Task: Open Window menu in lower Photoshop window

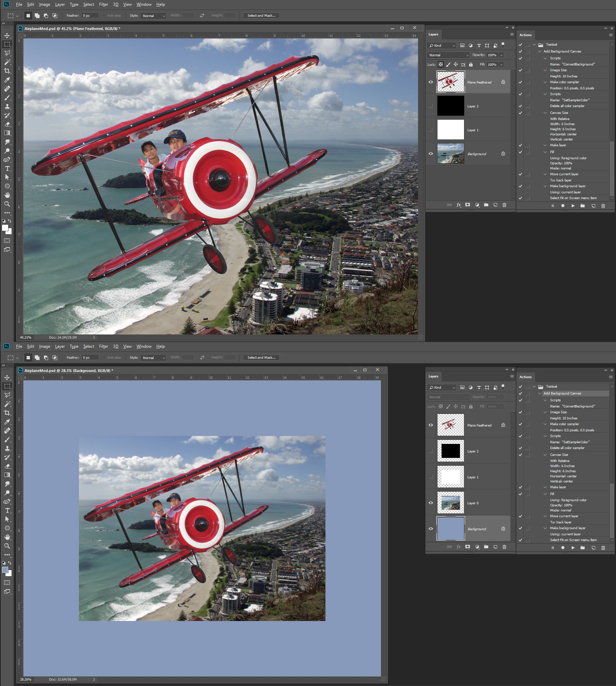Action: click(x=144, y=346)
